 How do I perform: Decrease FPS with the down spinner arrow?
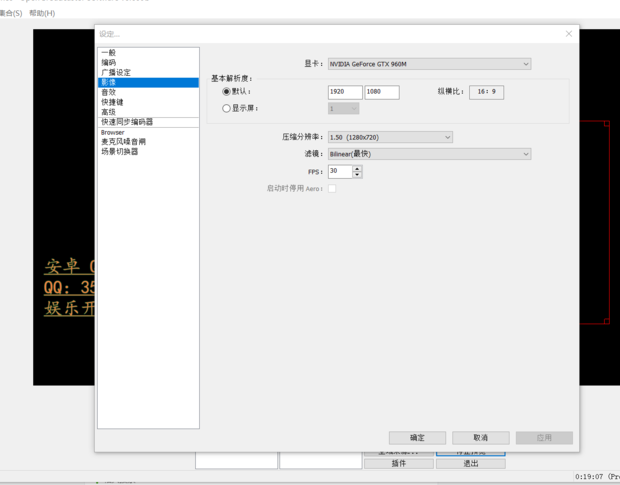357,175
